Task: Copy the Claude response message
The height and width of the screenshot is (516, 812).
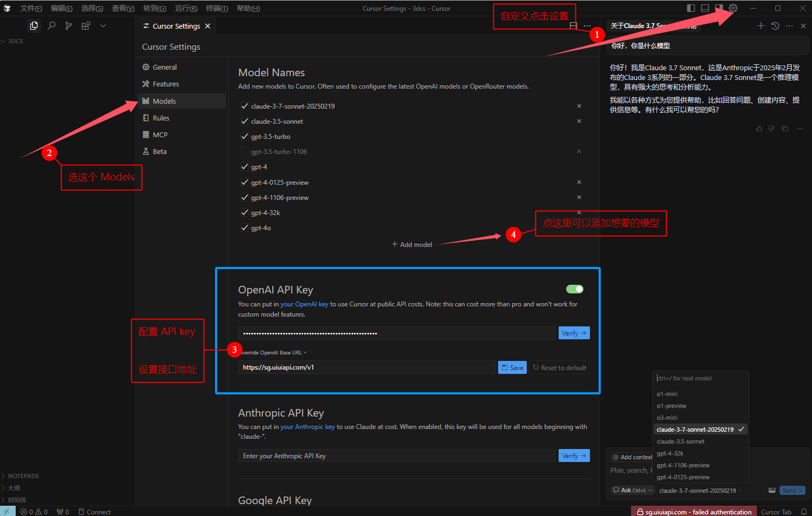Action: tap(785, 129)
